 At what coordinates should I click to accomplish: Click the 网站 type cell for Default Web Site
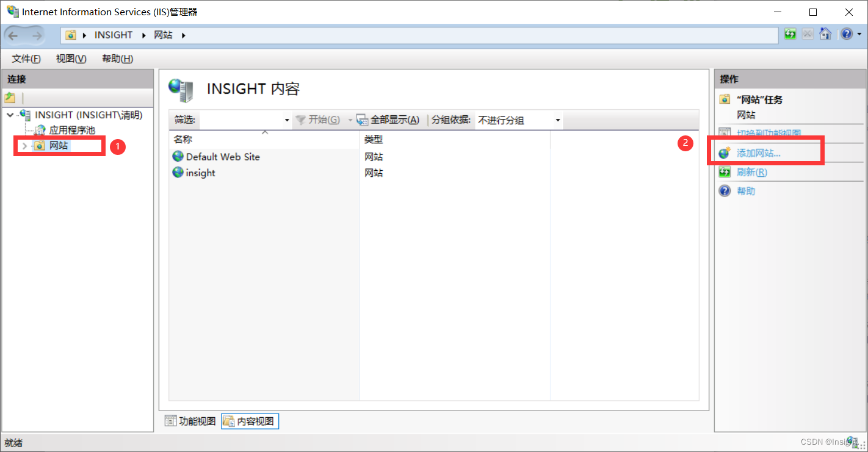[x=374, y=157]
